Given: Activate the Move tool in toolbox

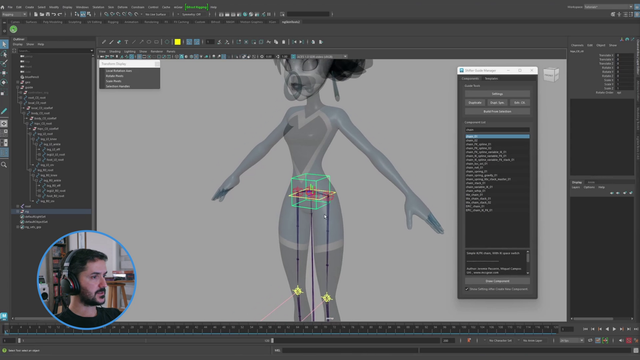Looking at the screenshot, I should pyautogui.click(x=4, y=73).
